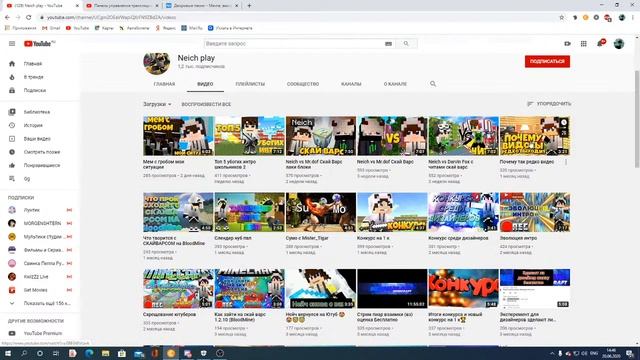Click the keyboard icon in search box

pyautogui.click(x=388, y=44)
